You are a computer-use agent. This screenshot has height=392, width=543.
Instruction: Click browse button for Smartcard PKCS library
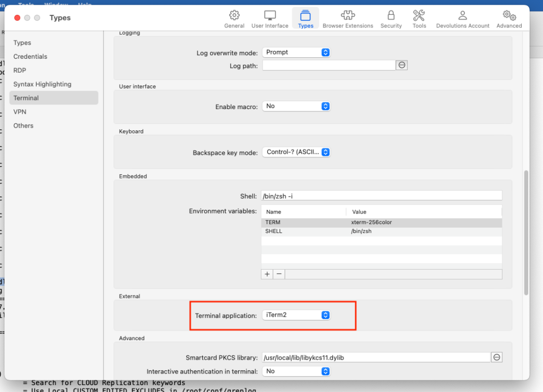(x=497, y=358)
